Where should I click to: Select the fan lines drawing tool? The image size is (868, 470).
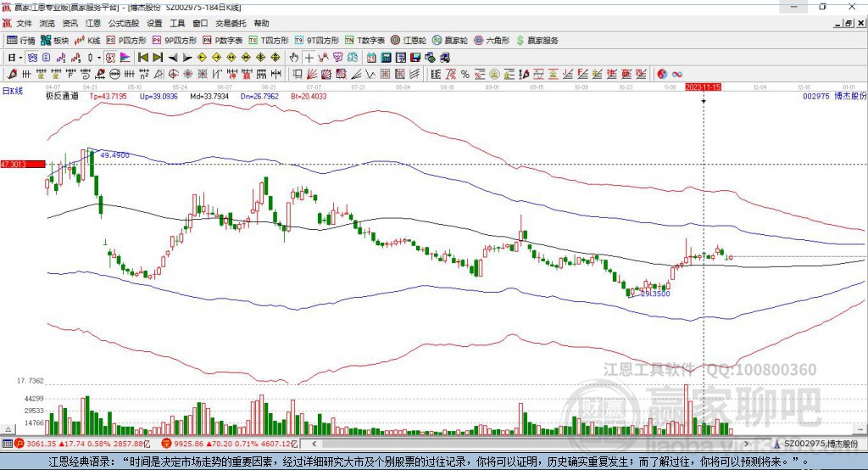pyautogui.click(x=312, y=74)
